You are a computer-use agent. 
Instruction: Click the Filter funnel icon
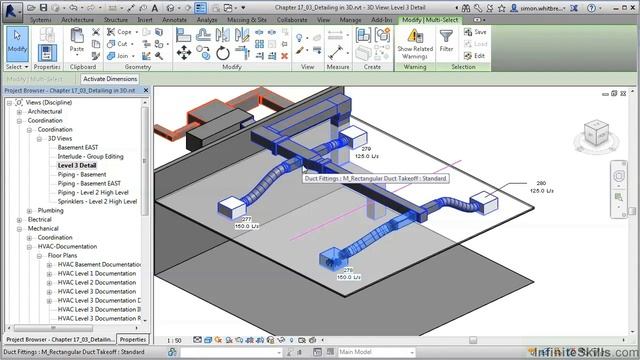[446, 37]
